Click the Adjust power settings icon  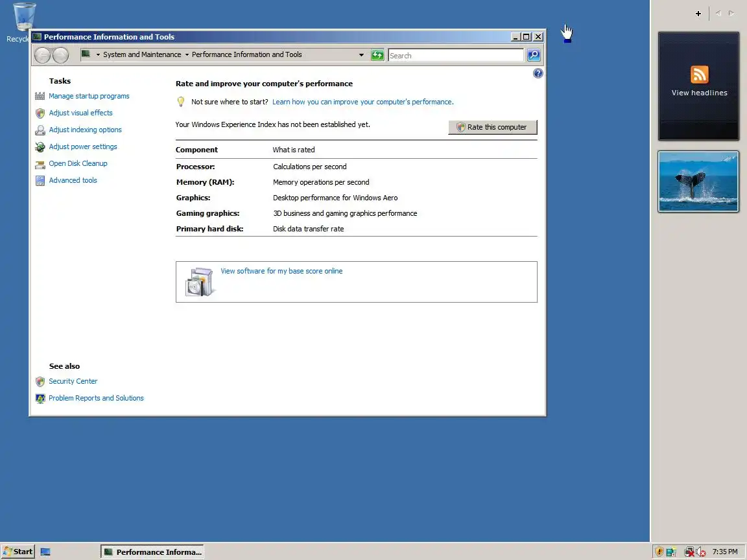[40, 147]
